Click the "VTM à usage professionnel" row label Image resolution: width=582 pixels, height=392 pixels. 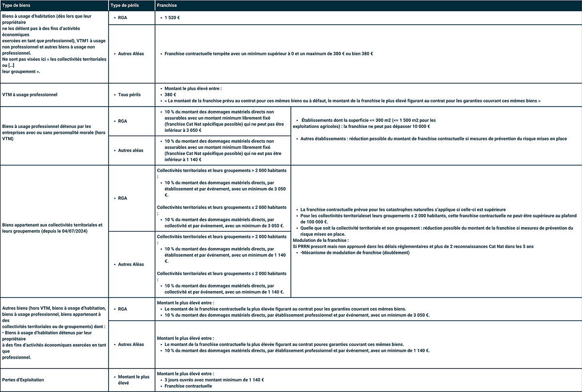(x=30, y=94)
